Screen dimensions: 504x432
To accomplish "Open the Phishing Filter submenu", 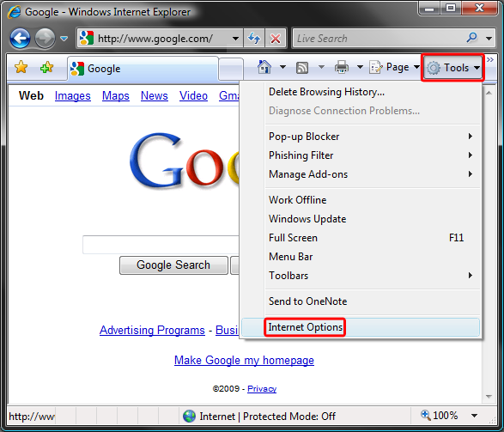I will click(x=361, y=155).
